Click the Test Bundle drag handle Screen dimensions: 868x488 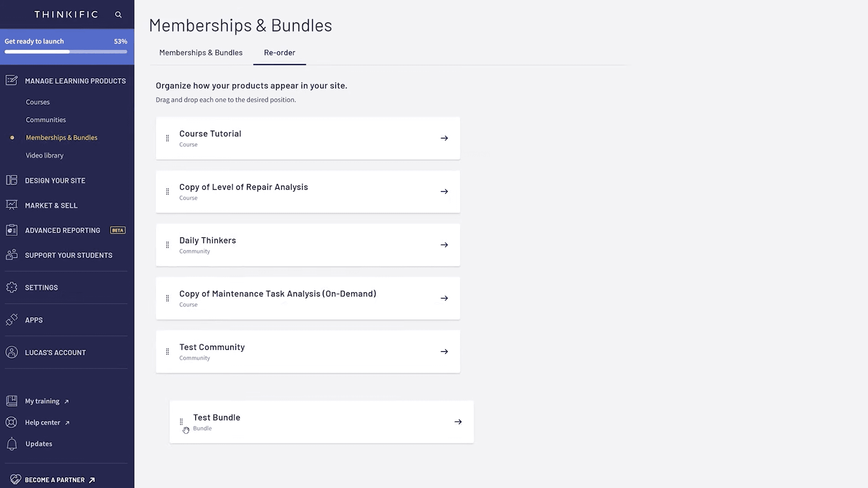(181, 422)
